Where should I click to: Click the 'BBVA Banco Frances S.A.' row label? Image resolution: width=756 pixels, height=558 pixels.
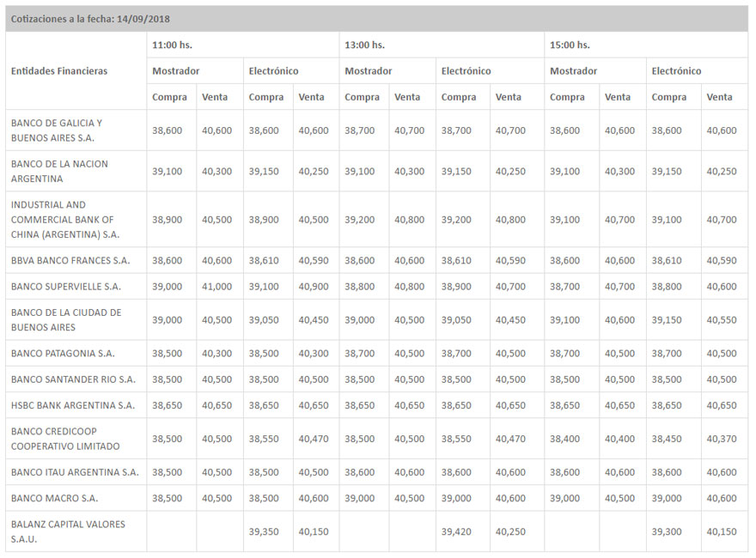pyautogui.click(x=70, y=260)
